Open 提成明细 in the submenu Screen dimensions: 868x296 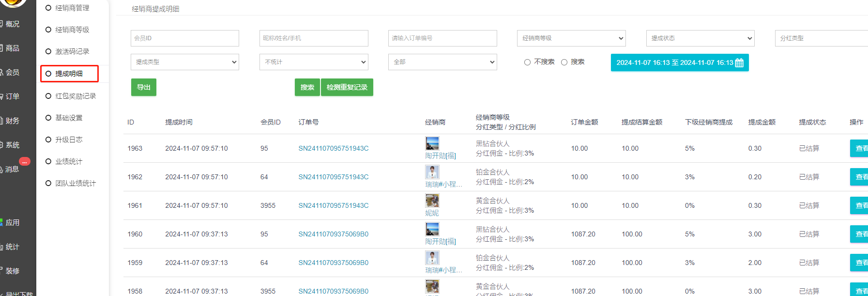tap(69, 74)
